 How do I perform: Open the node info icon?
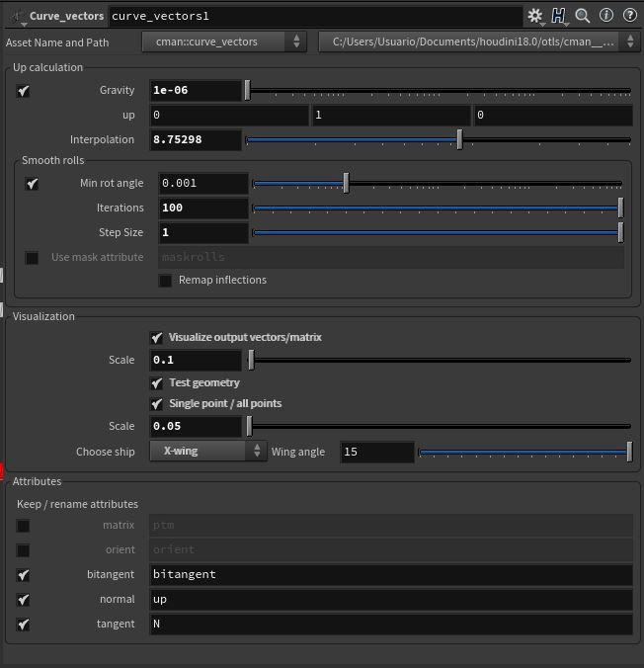tap(606, 16)
